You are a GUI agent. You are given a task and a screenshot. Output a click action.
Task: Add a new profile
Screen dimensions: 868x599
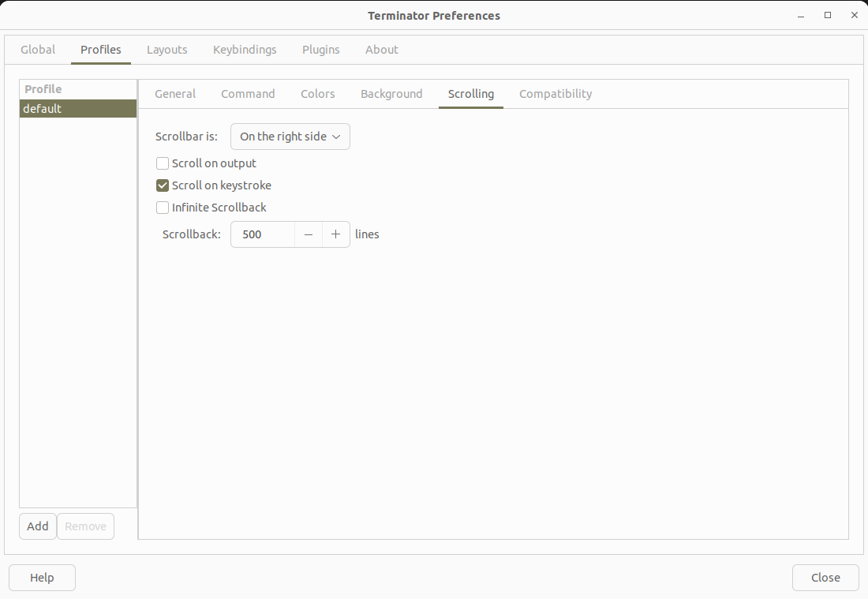[38, 526]
